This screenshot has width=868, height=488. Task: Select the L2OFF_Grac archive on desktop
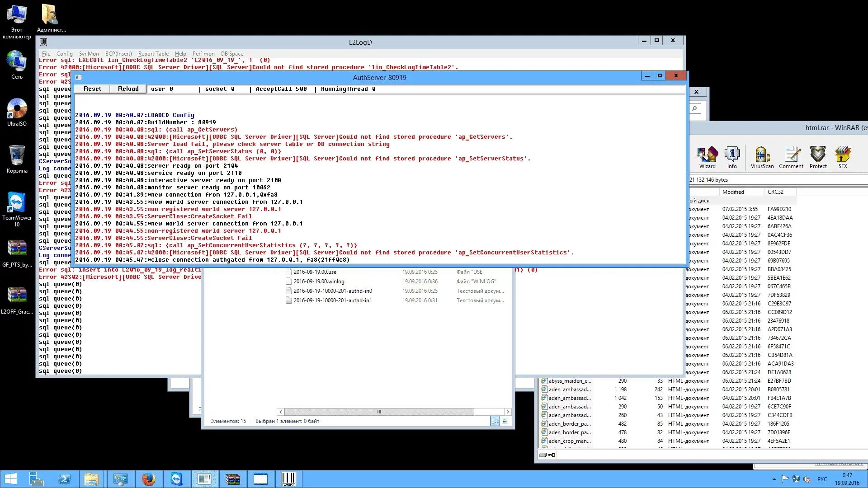[17, 300]
